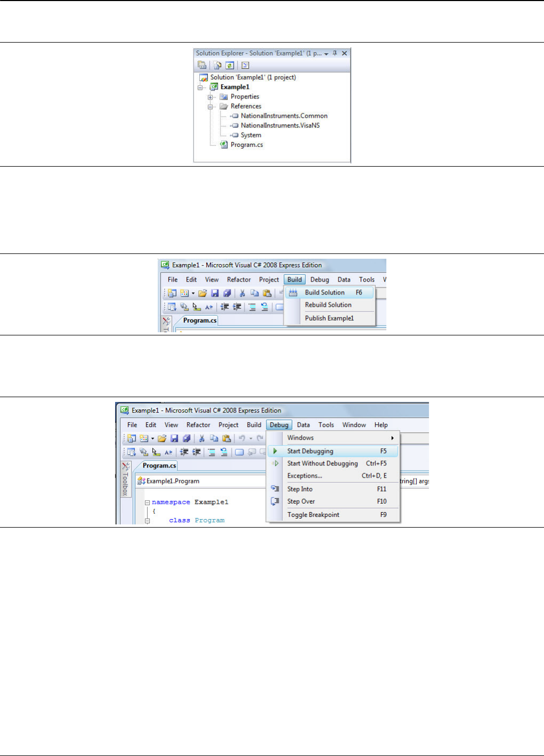Collapse class Program code region
The height and width of the screenshot is (756, 544).
pos(148,521)
